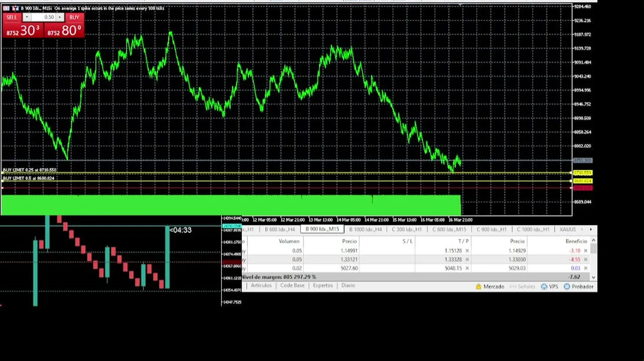Click the 8710.550 yellow price label on axis

(582, 173)
